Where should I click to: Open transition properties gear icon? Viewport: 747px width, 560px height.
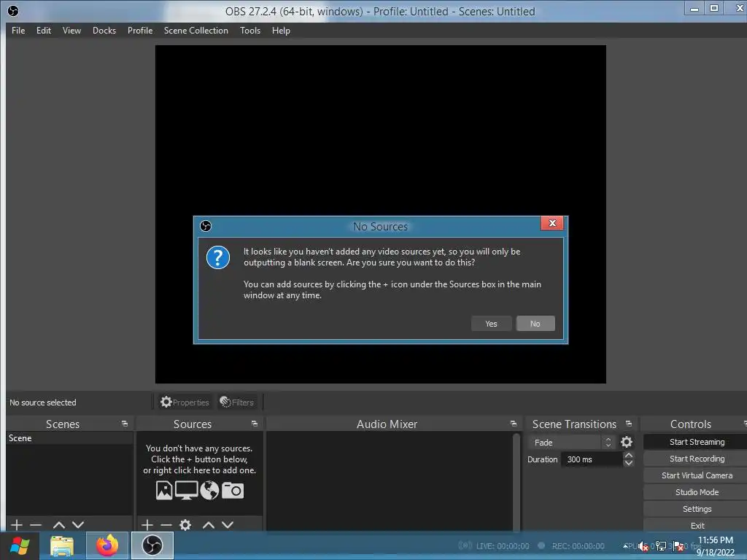pos(627,443)
